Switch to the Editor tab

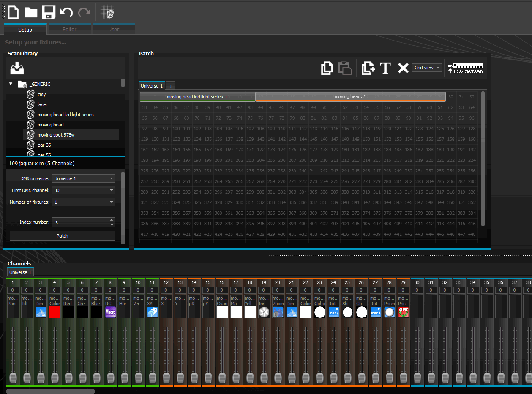tap(70, 29)
